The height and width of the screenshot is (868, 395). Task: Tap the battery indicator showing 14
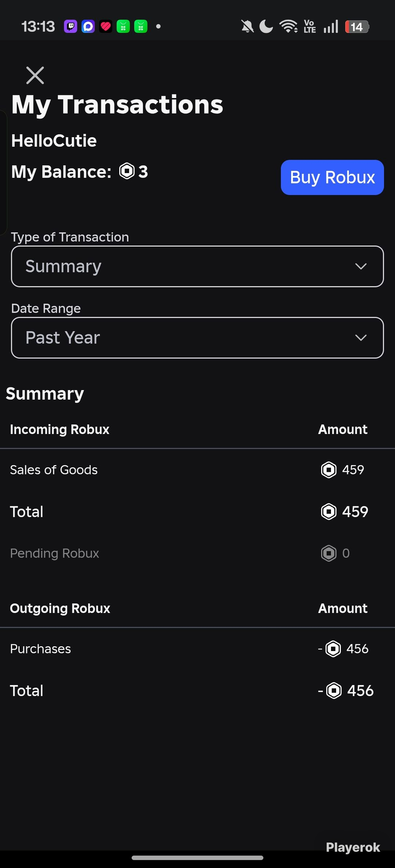pyautogui.click(x=357, y=27)
